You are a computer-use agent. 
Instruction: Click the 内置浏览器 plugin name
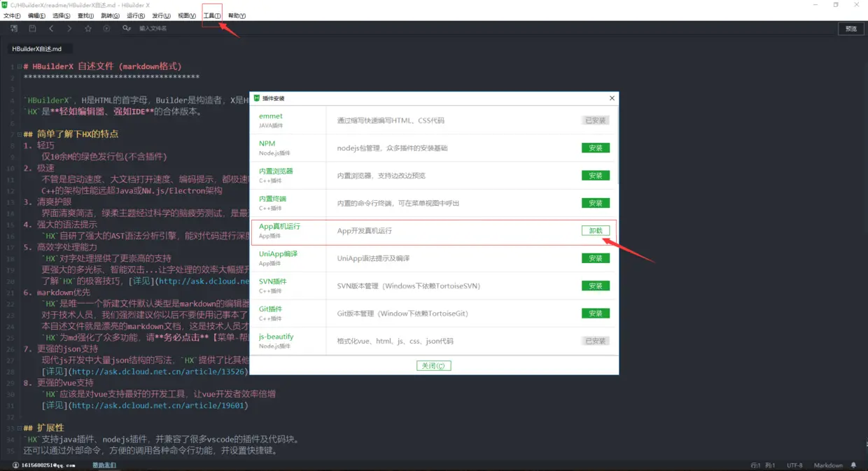[276, 171]
